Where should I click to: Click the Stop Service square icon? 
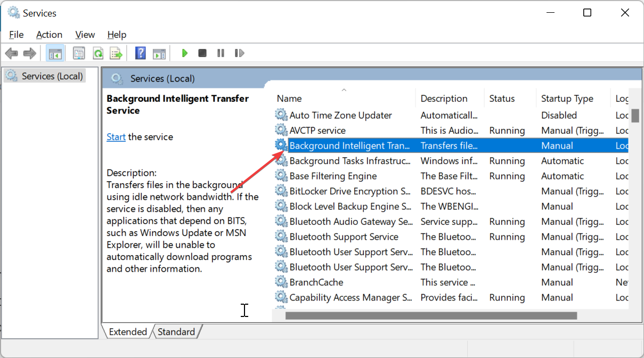(202, 53)
